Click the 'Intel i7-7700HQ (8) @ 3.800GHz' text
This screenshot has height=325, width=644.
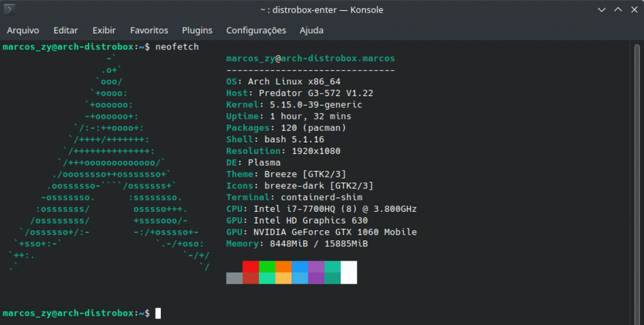point(335,209)
